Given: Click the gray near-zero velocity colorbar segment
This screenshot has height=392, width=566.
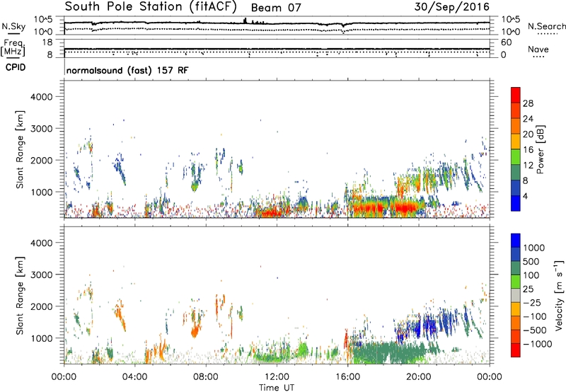Looking at the screenshot, I should pyautogui.click(x=516, y=296).
